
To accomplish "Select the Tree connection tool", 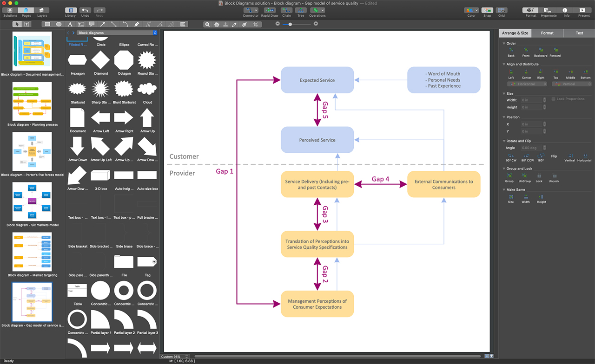I will click(x=301, y=10).
